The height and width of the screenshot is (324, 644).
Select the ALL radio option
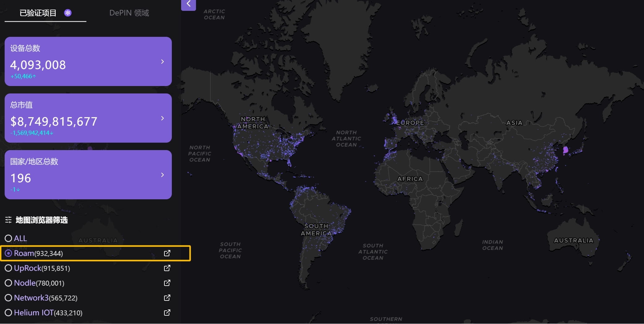coord(8,238)
